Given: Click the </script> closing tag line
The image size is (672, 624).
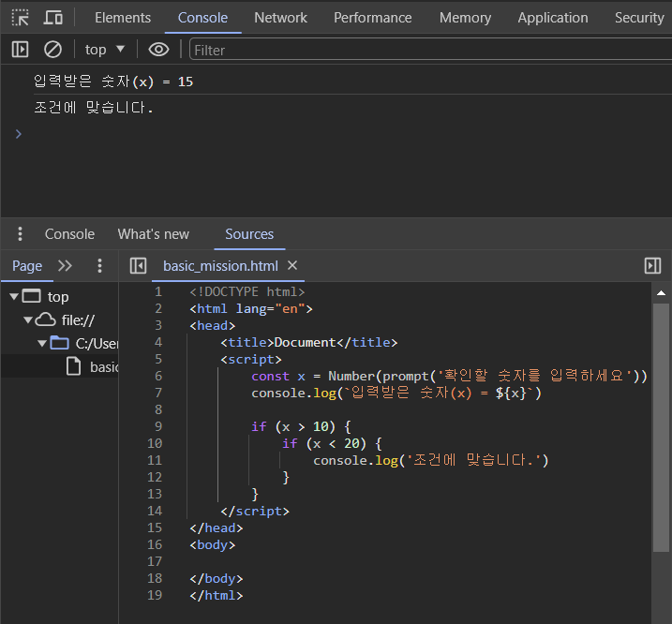Looking at the screenshot, I should tap(255, 511).
